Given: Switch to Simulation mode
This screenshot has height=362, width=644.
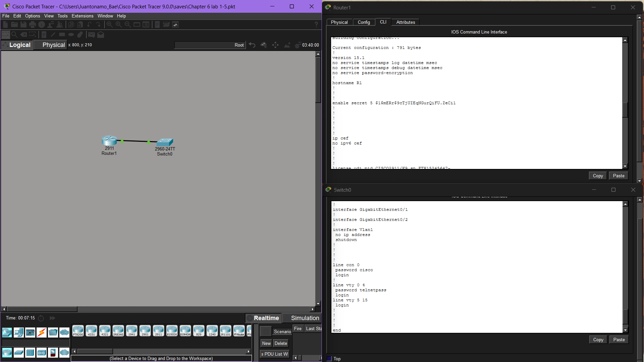Looking at the screenshot, I should pos(302,318).
